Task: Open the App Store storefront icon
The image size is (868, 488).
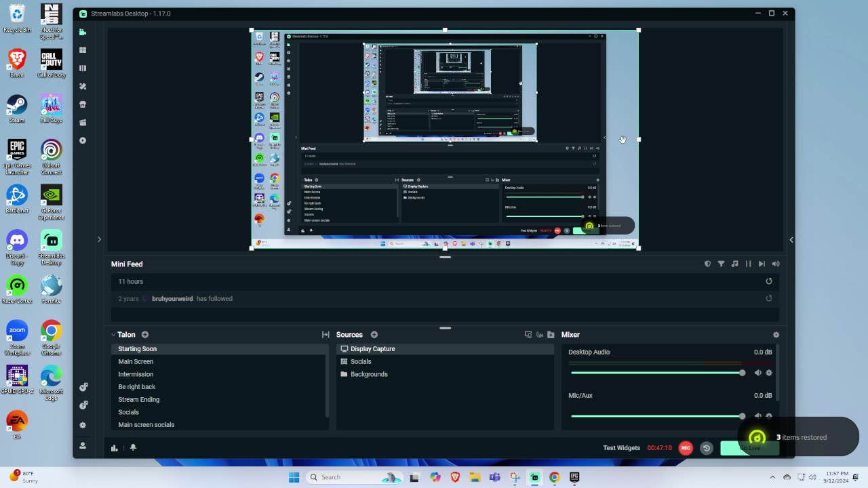Action: pos(83,104)
